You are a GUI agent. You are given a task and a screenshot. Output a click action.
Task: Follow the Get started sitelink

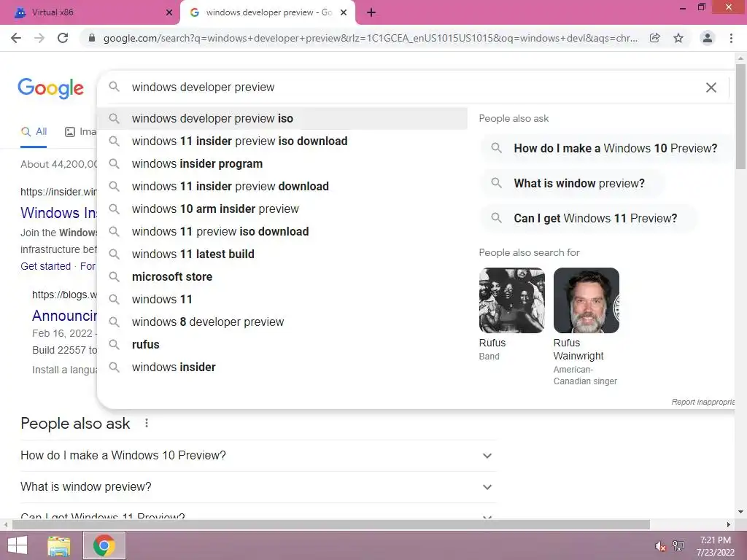click(45, 266)
